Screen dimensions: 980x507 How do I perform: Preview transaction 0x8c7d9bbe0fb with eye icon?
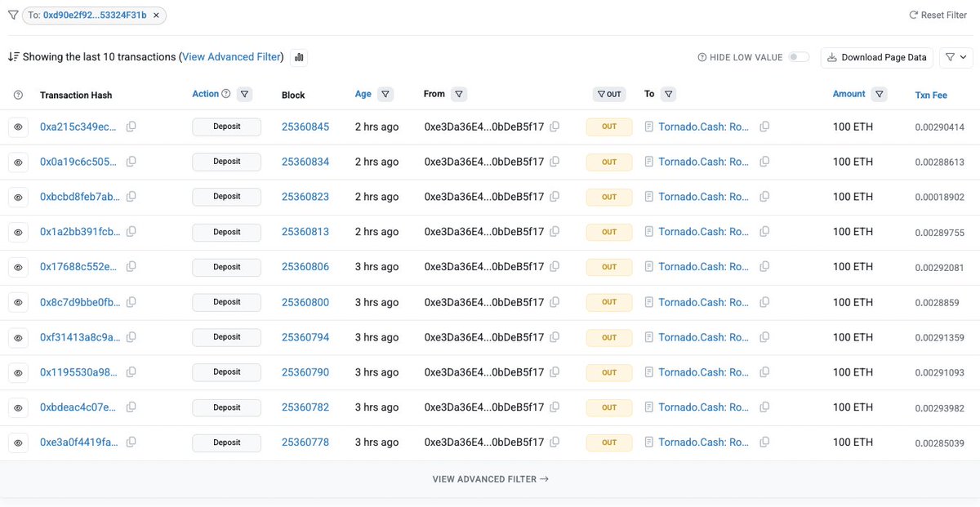[x=19, y=302]
